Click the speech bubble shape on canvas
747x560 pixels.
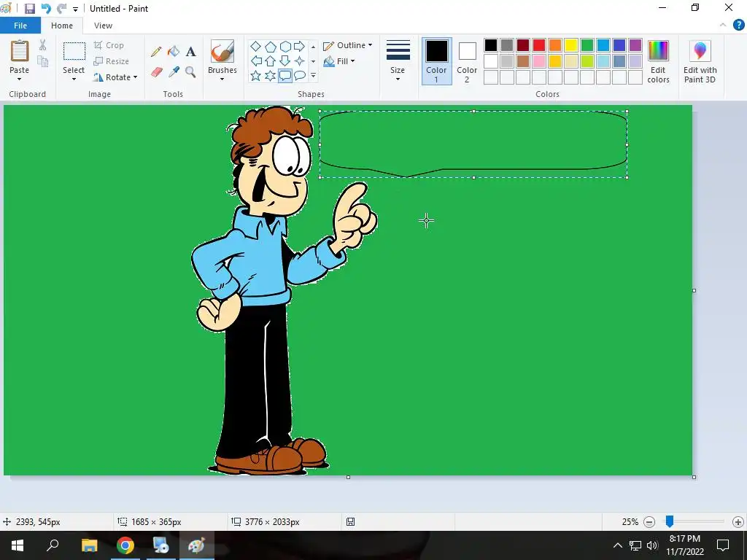pos(473,144)
